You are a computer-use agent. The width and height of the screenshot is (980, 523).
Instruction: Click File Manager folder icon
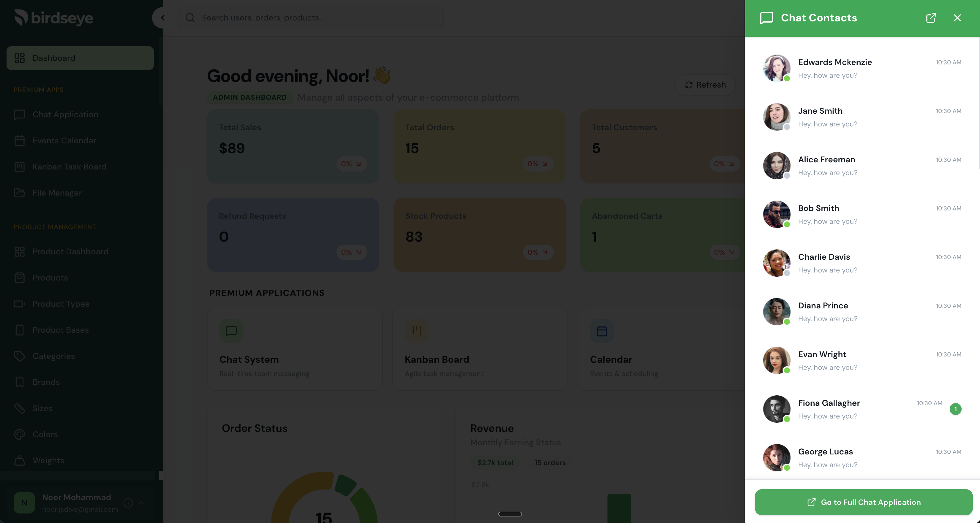[19, 193]
